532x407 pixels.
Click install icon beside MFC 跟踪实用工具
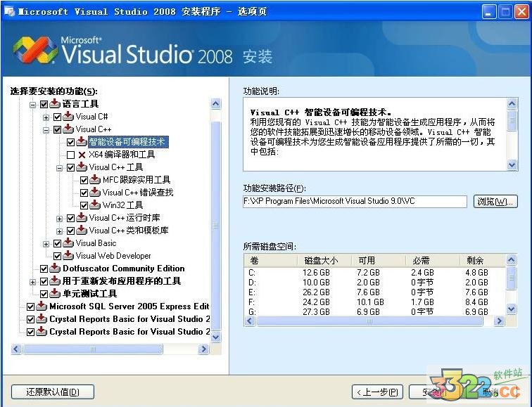(95, 180)
